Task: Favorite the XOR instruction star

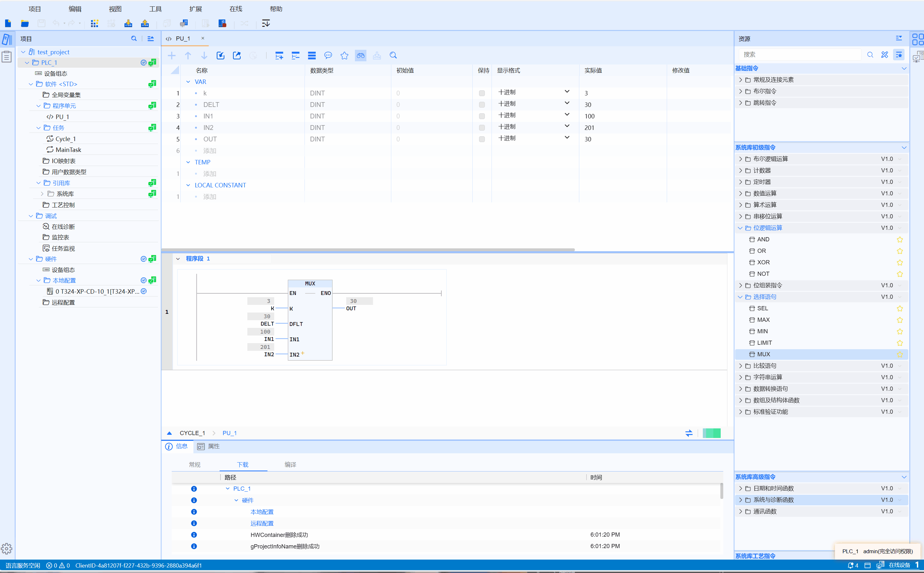Action: (899, 262)
